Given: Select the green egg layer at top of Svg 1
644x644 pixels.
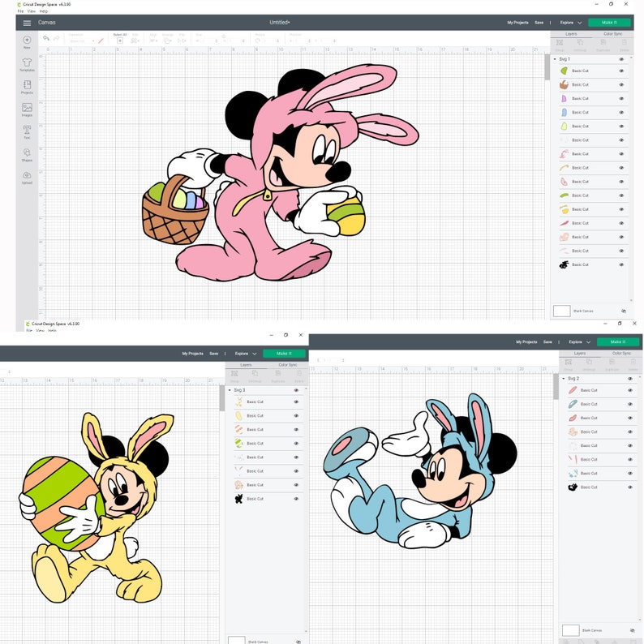Looking at the screenshot, I should tap(564, 71).
